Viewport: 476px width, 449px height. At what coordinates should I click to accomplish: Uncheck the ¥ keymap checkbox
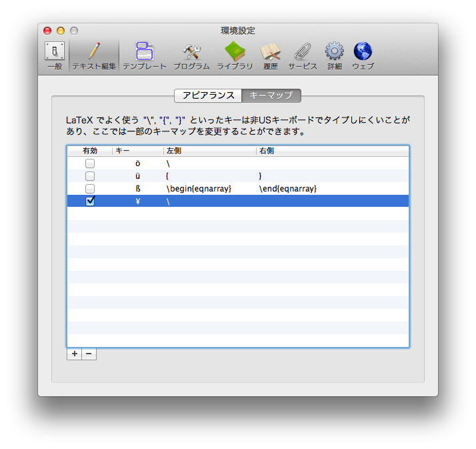point(90,201)
